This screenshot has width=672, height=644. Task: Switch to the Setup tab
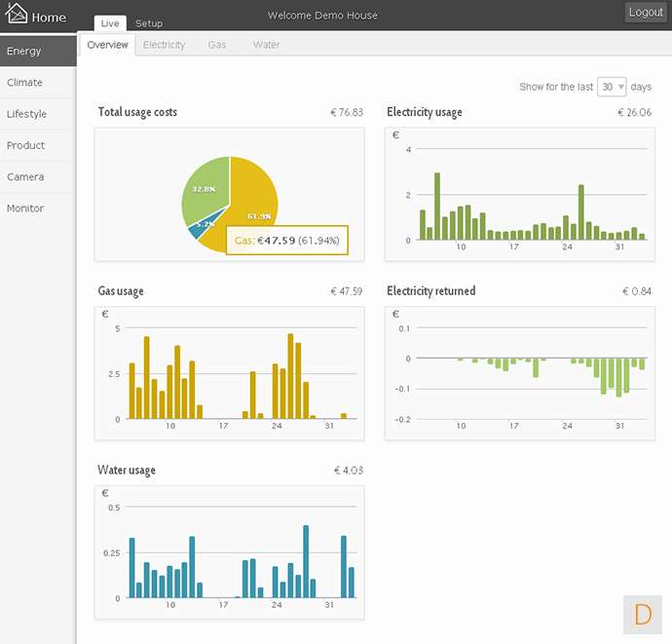[149, 23]
